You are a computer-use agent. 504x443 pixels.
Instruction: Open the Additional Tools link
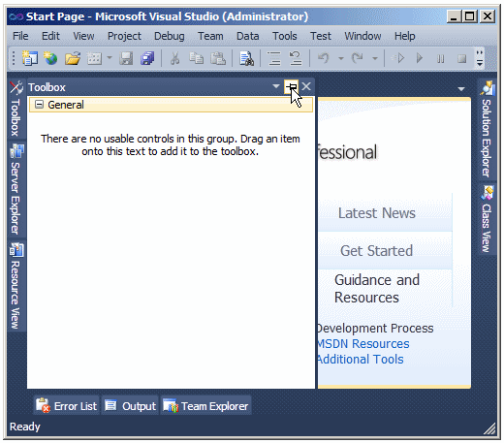(360, 360)
